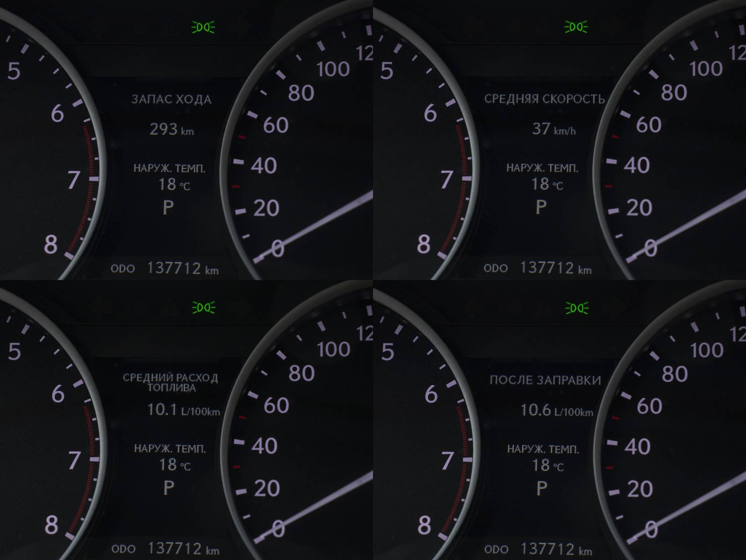Click the НАРУЖ. ТЕМП. label in the ЗАПАС ХОДА panel
The width and height of the screenshot is (746, 560).
pos(169,168)
